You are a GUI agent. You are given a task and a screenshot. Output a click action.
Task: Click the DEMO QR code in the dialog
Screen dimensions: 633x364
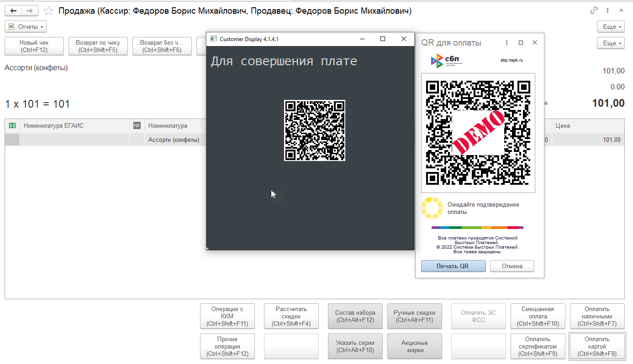pos(478,132)
